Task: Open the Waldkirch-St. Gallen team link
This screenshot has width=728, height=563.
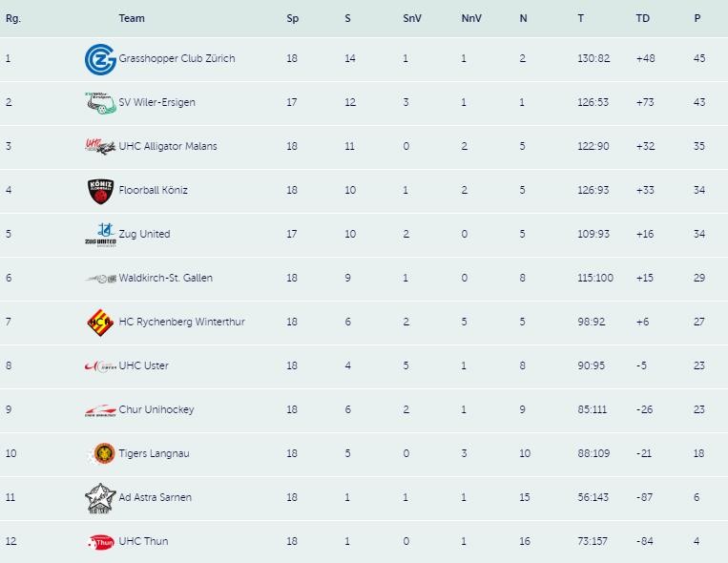Action: point(165,279)
